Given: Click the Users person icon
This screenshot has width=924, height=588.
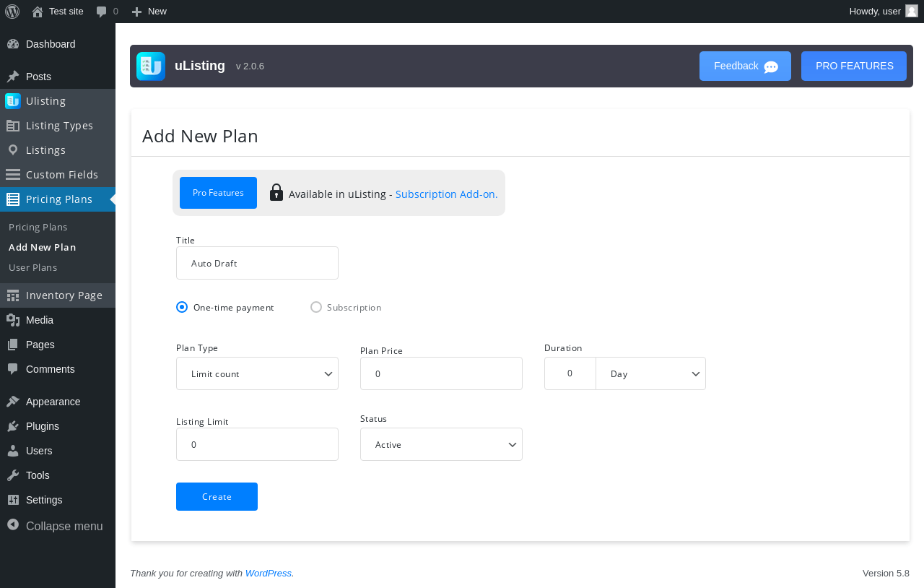Looking at the screenshot, I should pyautogui.click(x=13, y=451).
